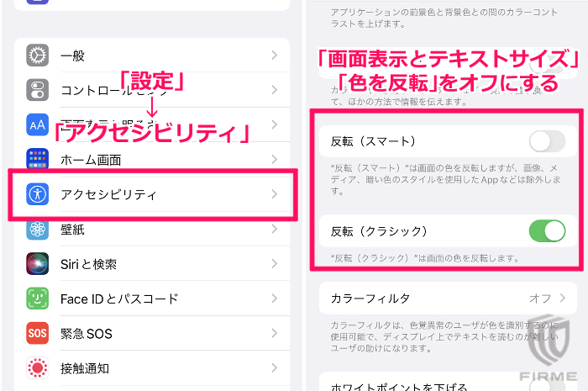Screen dimensions: 588x391
Task: Tap the Siri & Search icon
Action: pyautogui.click(x=38, y=264)
